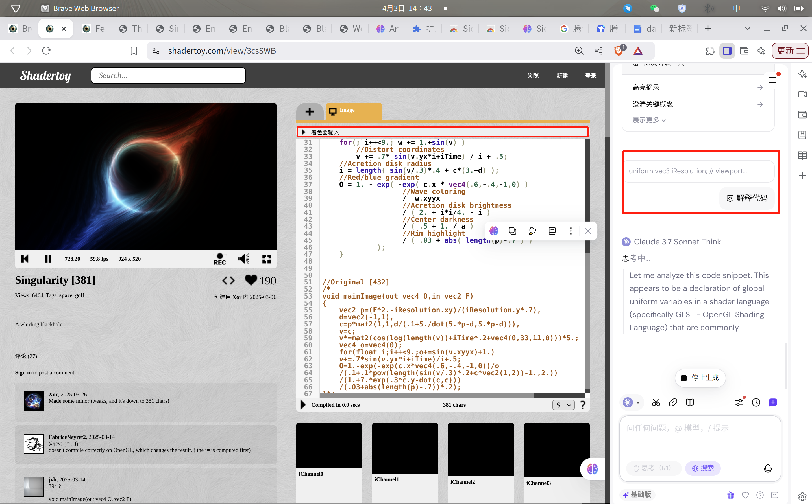Pause the shader playback

click(48, 259)
